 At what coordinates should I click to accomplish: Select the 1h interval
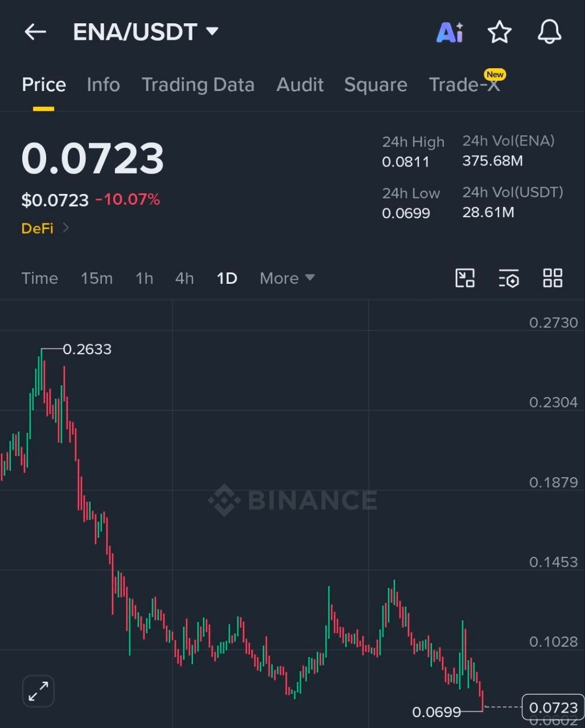tap(145, 278)
